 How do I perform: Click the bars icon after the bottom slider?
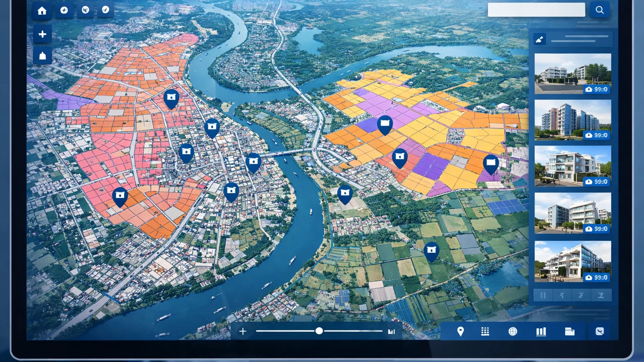coord(392,331)
